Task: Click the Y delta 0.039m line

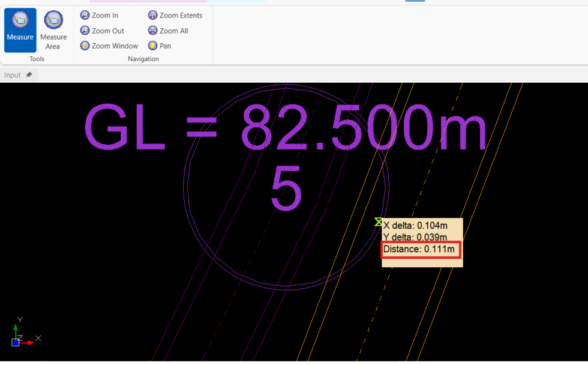Action: 415,237
